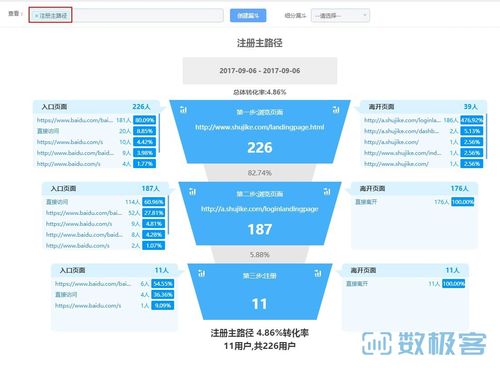500x368 pixels.
Task: Click the scrollbar of second entry list
Action: 169,215
